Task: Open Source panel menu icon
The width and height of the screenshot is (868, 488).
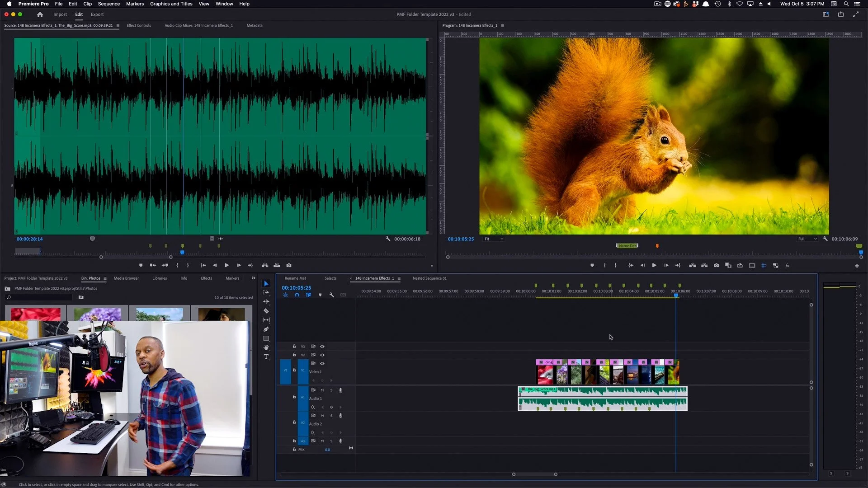Action: click(x=118, y=26)
